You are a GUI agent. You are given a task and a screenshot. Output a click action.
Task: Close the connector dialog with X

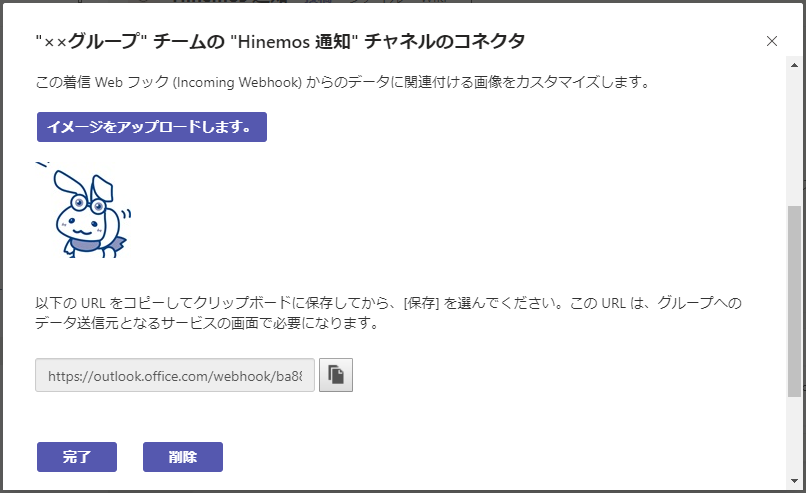(772, 41)
